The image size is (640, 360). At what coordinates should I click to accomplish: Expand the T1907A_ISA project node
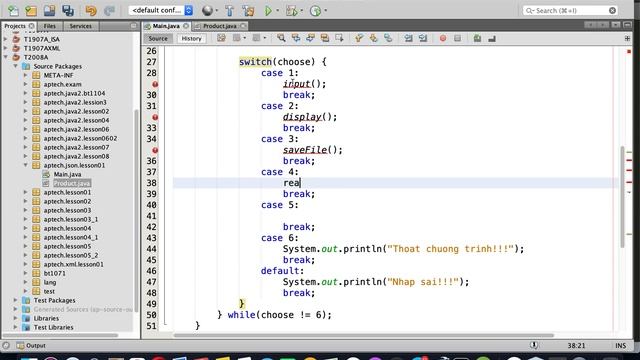(6, 39)
